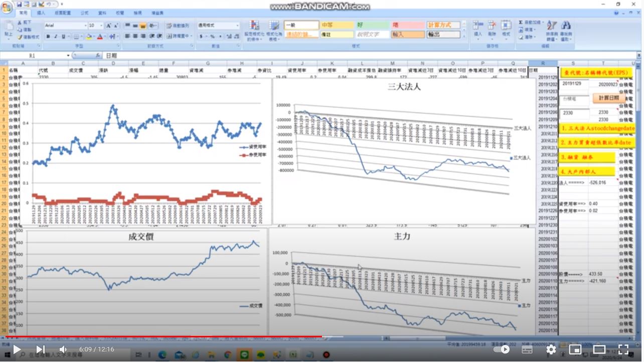Image resolution: width=644 pixels, height=362 pixels.
Task: Click the yellow '3. 融資 融券' button
Action: pyautogui.click(x=587, y=158)
